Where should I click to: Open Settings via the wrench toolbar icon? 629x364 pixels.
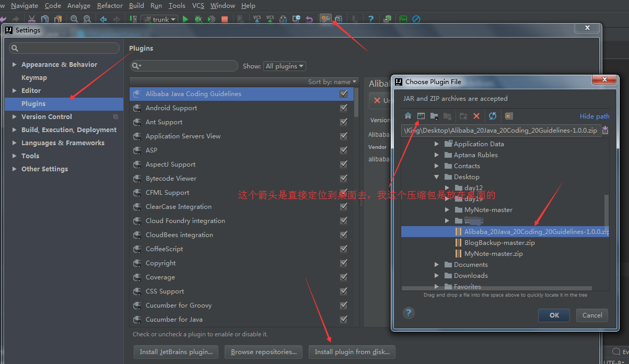[325, 19]
